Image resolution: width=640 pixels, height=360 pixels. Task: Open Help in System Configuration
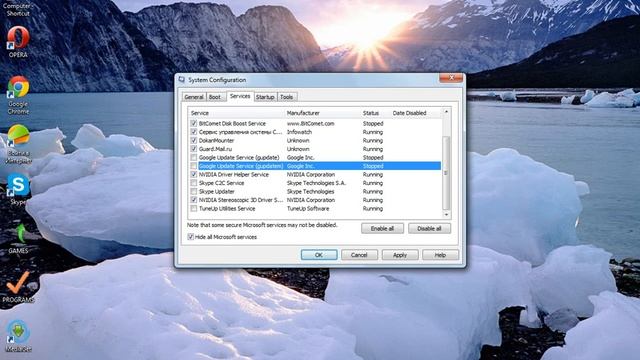[x=440, y=255]
